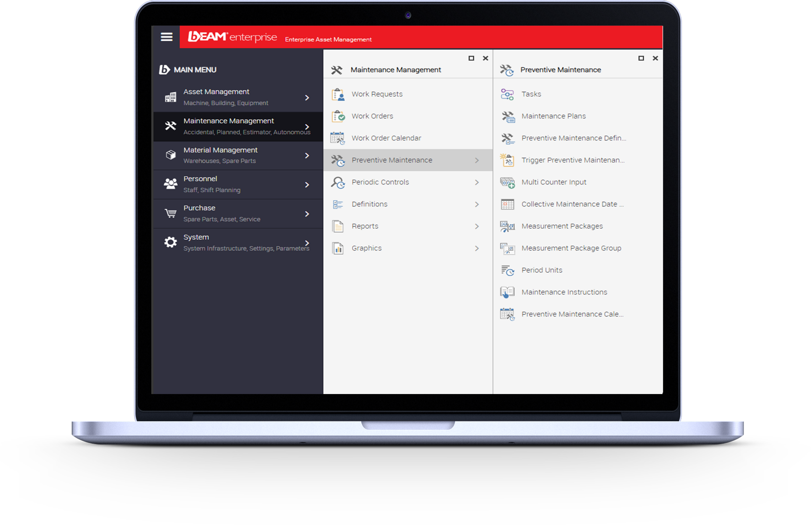Open Maintenance Instructions
The image size is (812, 525).
coord(577,292)
